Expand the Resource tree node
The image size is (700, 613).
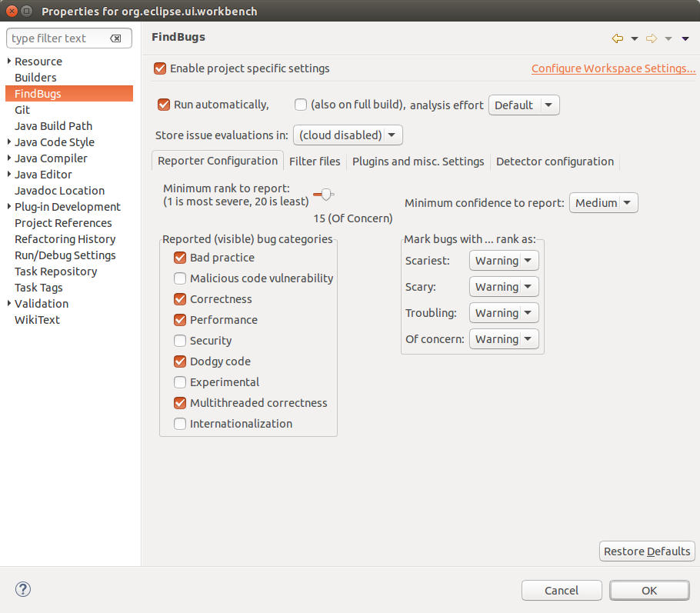[x=9, y=61]
